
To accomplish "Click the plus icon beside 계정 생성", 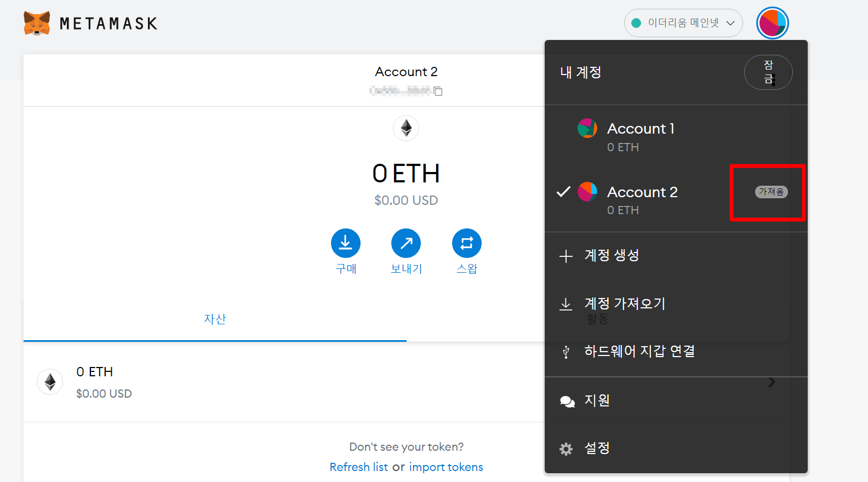I will click(566, 256).
